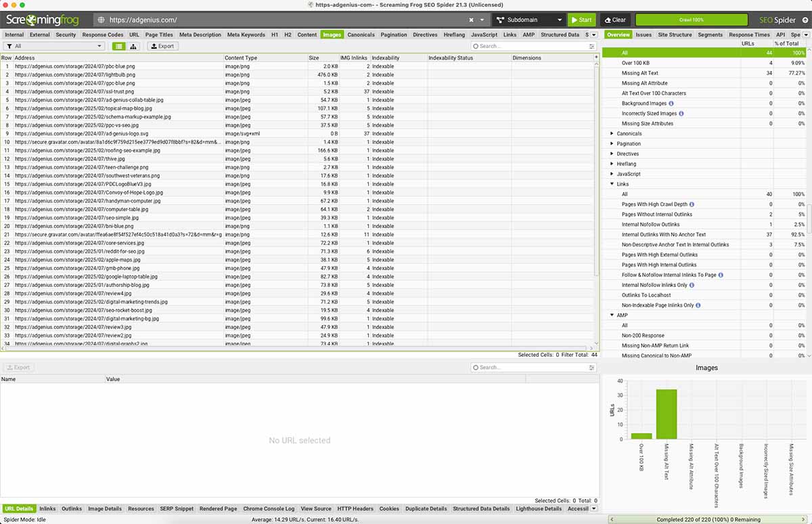Select Internal Outlinks With No Anchor Text row
This screenshot has width=812, height=524.
point(704,234)
